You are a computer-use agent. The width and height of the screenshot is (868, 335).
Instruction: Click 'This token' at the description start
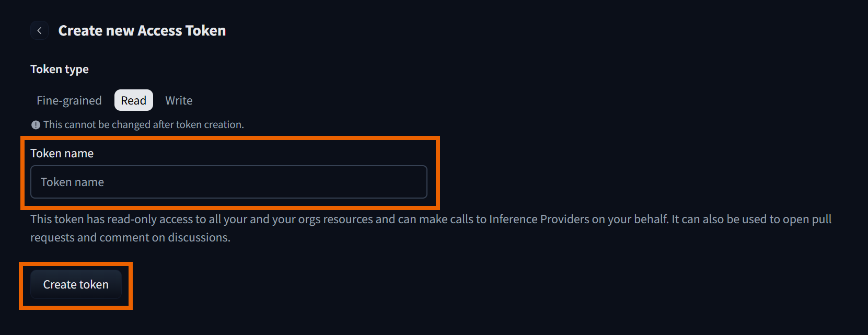(x=57, y=220)
